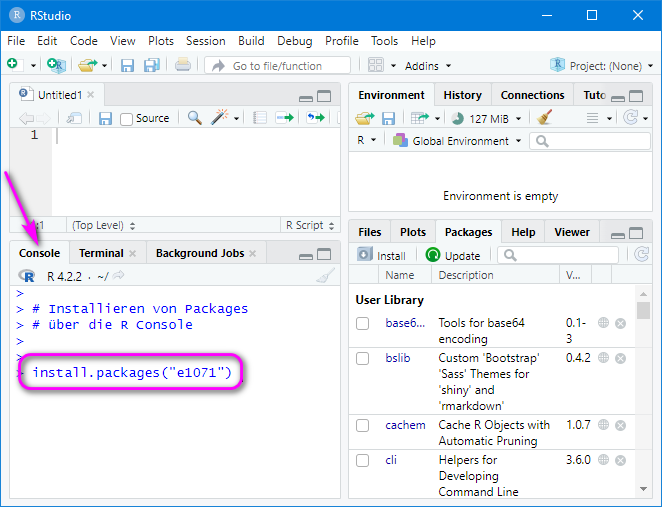The width and height of the screenshot is (662, 507).
Task: Open the cli package link
Action: pyautogui.click(x=391, y=460)
